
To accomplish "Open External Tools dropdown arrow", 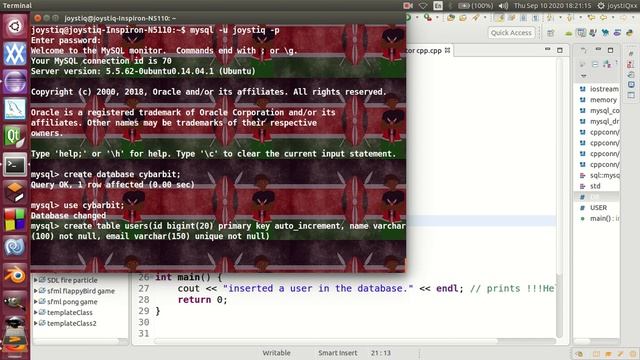I will (x=437, y=18).
